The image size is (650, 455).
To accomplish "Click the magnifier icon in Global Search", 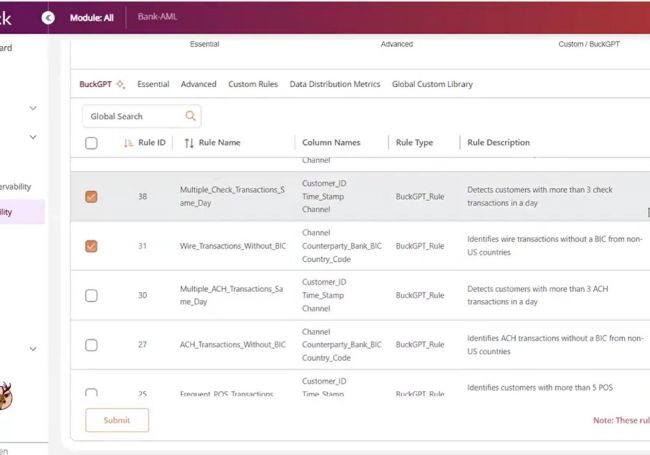I will (190, 116).
